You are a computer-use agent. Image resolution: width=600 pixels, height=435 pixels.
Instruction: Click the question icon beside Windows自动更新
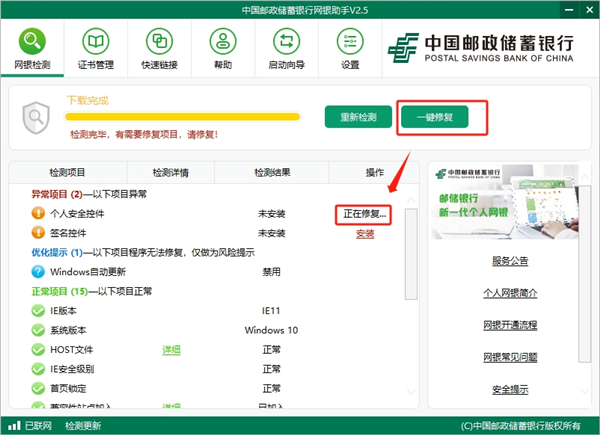click(x=38, y=272)
